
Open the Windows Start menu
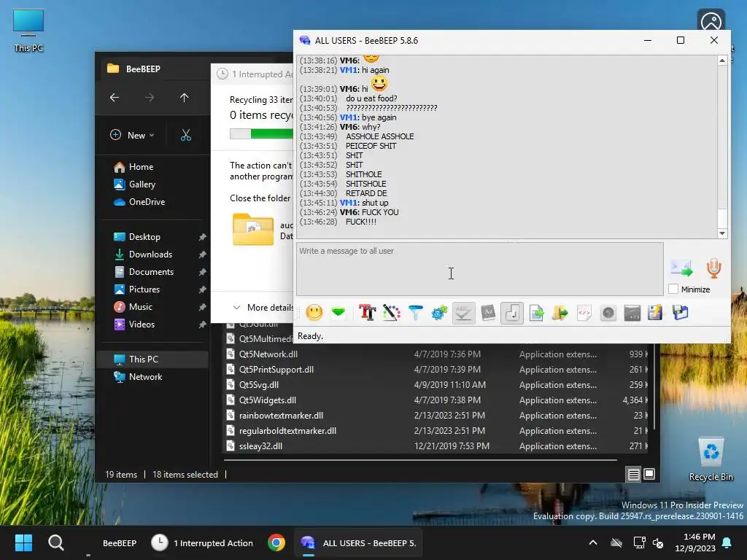pyautogui.click(x=23, y=542)
